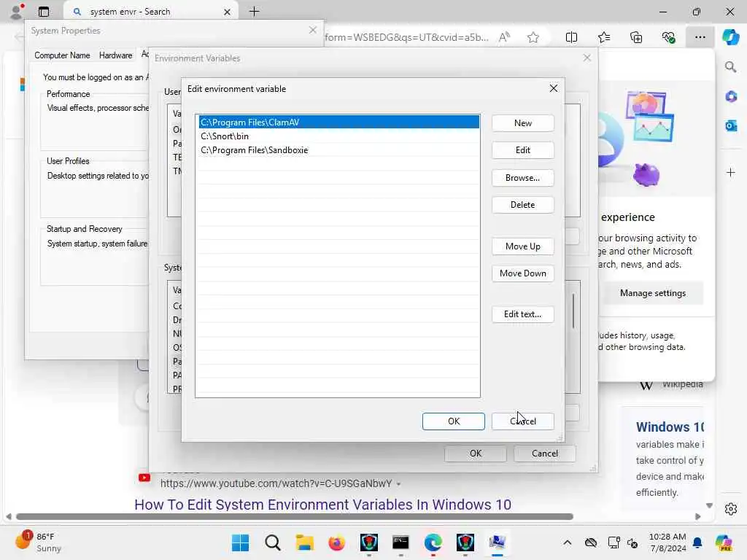The height and width of the screenshot is (560, 747).
Task: Toggle the Split screen icon in Edge
Action: pos(571,37)
